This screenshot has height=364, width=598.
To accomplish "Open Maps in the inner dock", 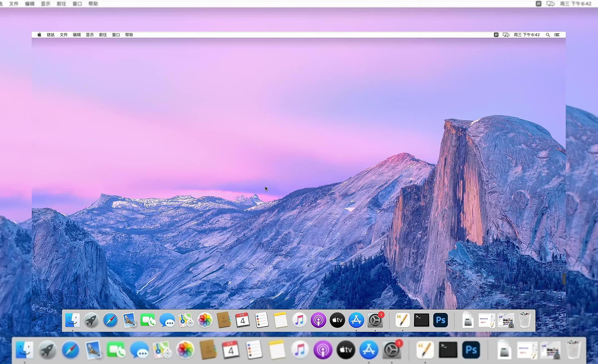I will (x=186, y=320).
